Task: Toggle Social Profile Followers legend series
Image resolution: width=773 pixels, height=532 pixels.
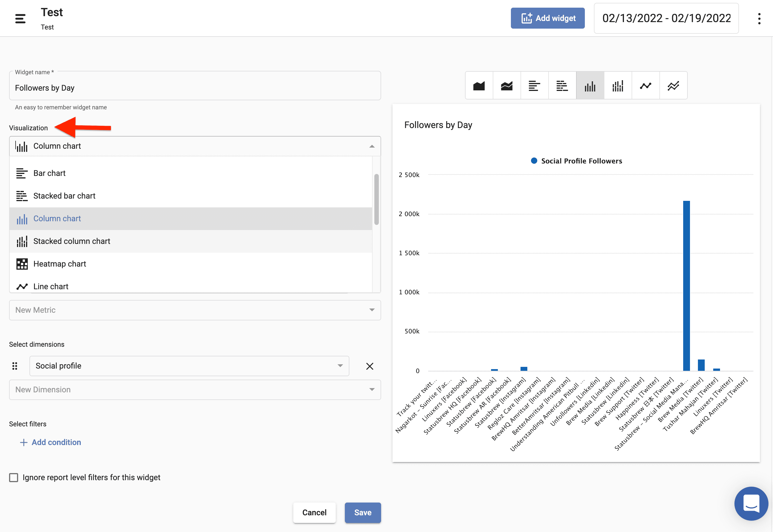Action: (x=576, y=161)
